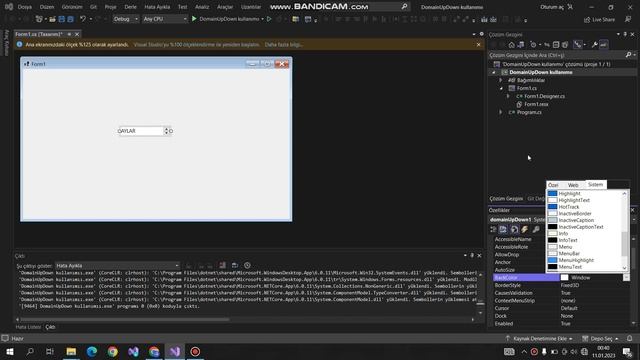
Task: Click the Save All icon in toolbar
Action: click(x=70, y=19)
